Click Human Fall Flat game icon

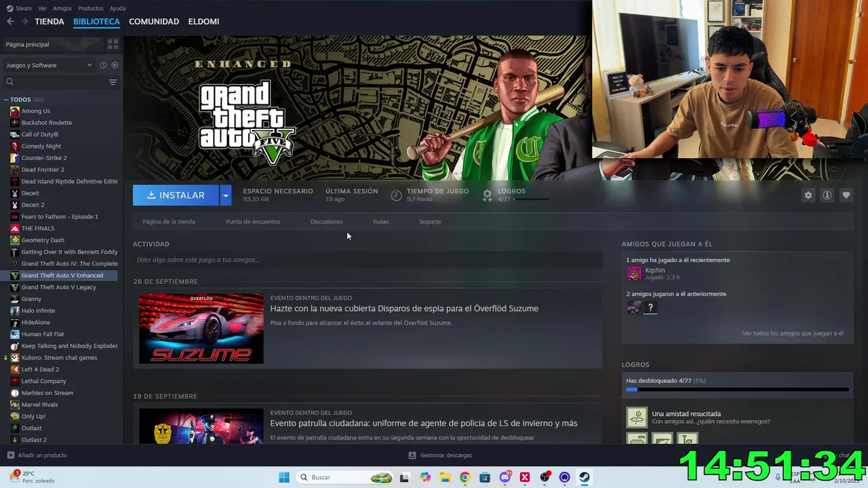[15, 334]
